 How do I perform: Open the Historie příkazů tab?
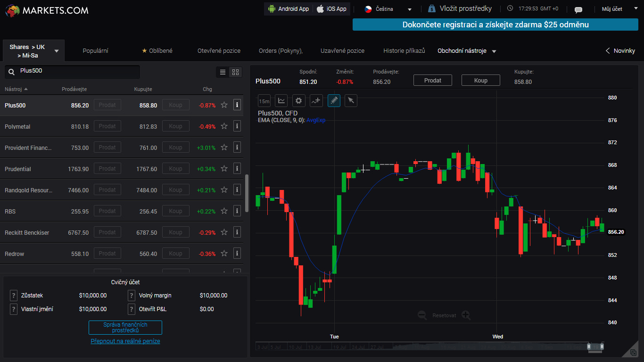[404, 51]
